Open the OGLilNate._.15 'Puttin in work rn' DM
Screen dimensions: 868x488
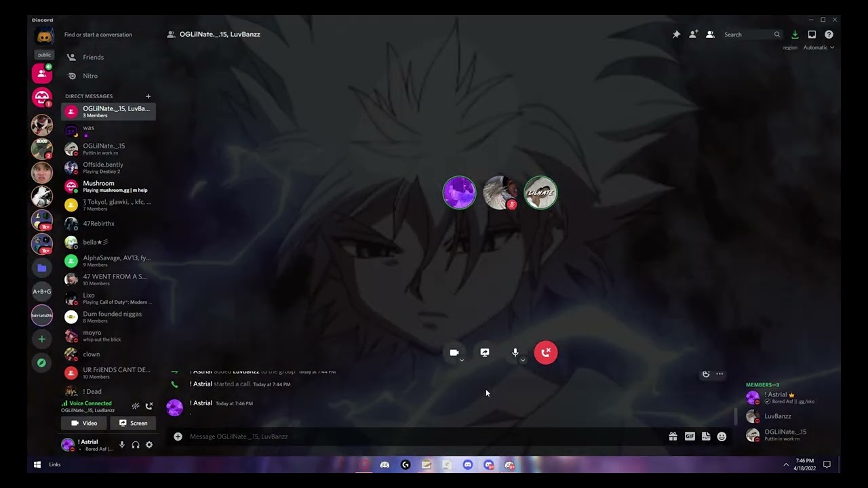pos(108,148)
